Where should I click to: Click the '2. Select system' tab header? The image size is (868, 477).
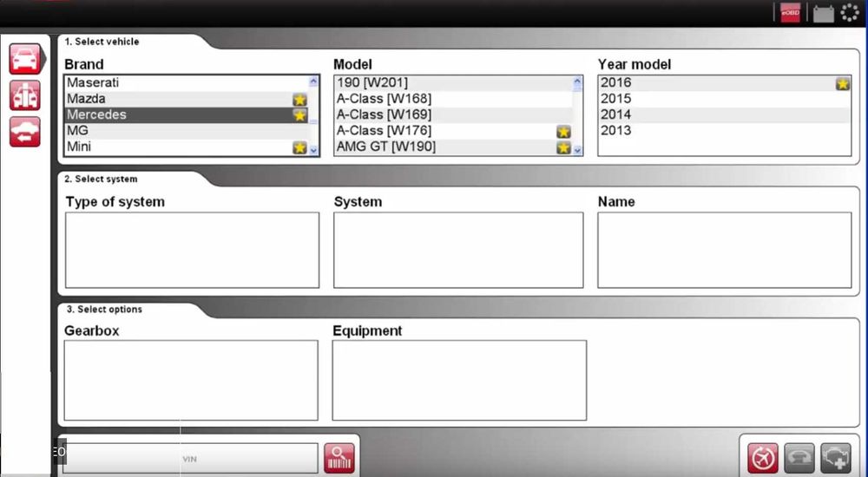101,179
